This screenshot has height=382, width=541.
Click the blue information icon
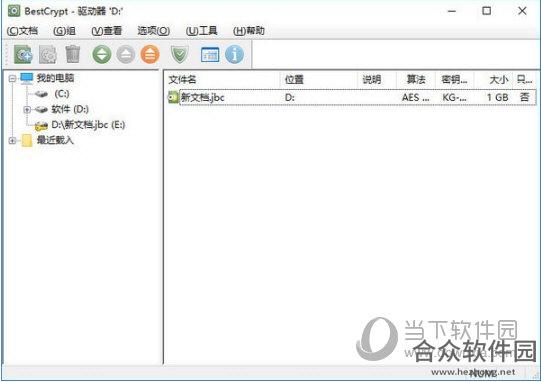(234, 55)
